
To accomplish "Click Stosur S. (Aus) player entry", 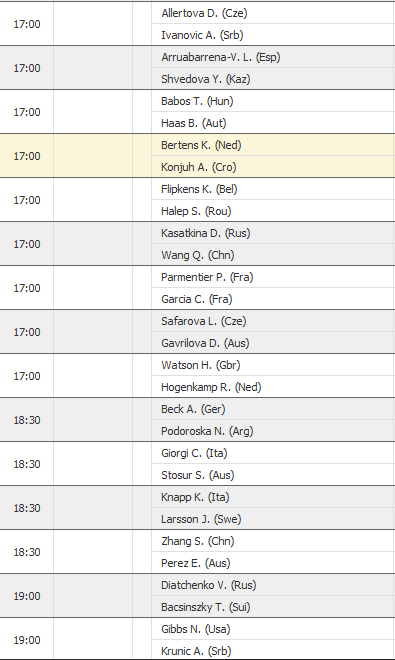I will coord(198,475).
